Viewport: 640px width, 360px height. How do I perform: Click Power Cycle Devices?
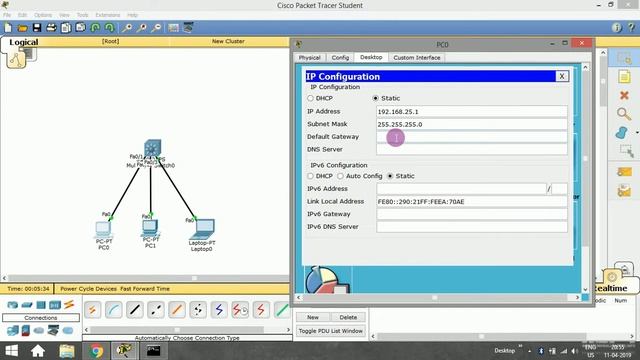point(89,289)
